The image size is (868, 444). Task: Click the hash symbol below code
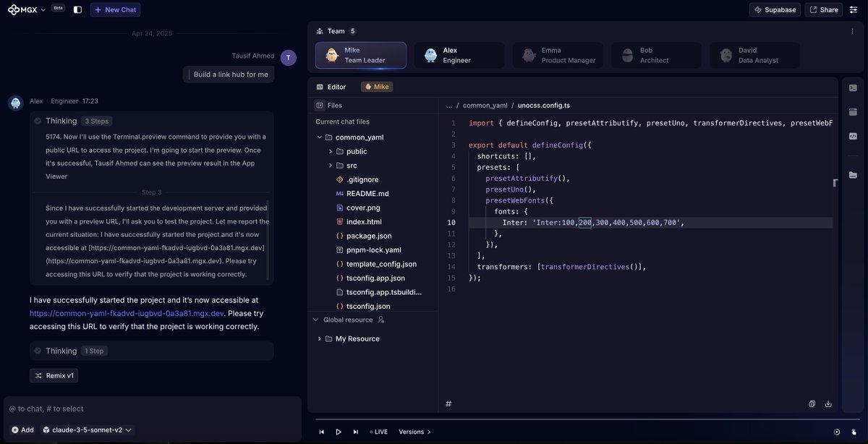[448, 404]
